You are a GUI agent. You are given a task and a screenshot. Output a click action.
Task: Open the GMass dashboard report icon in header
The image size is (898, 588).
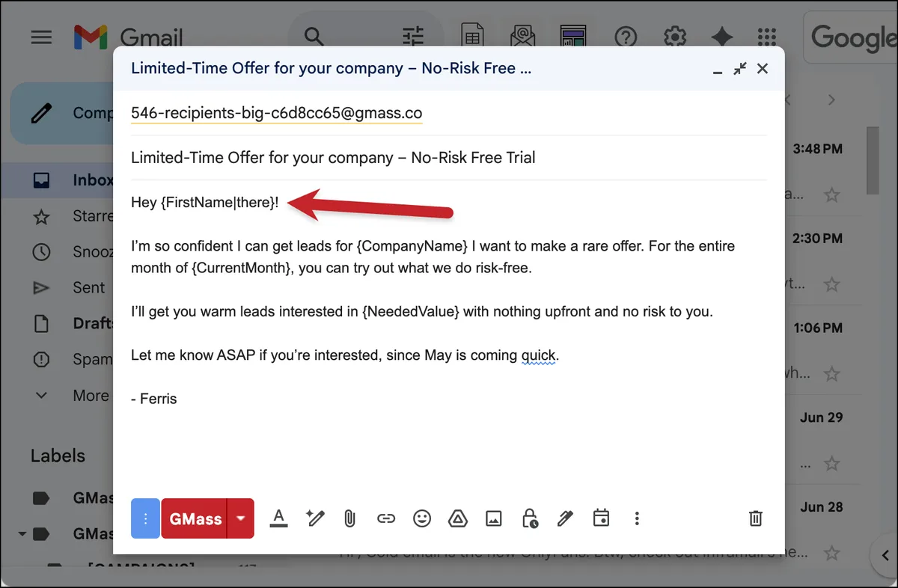(x=572, y=37)
